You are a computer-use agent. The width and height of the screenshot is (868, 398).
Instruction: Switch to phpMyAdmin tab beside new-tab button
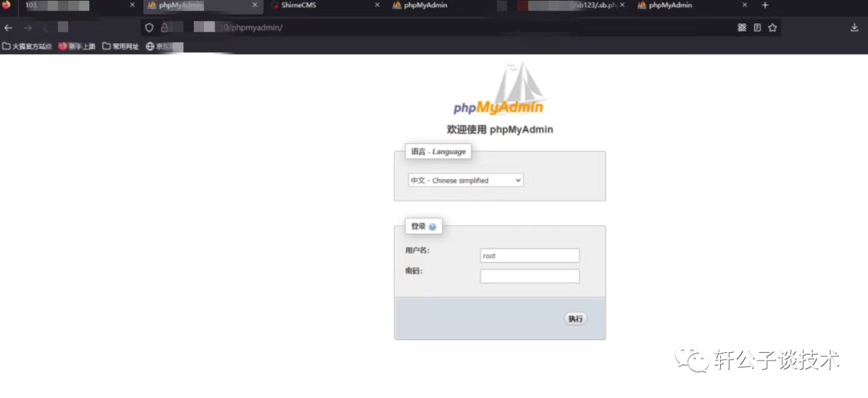point(694,5)
